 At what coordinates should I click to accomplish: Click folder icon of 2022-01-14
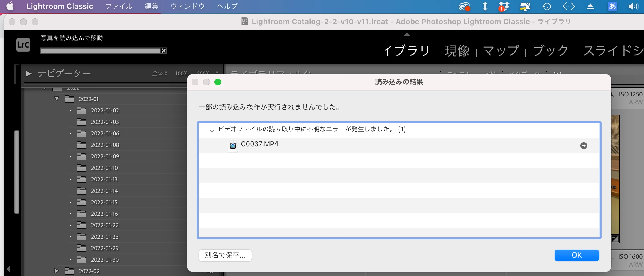(81, 191)
